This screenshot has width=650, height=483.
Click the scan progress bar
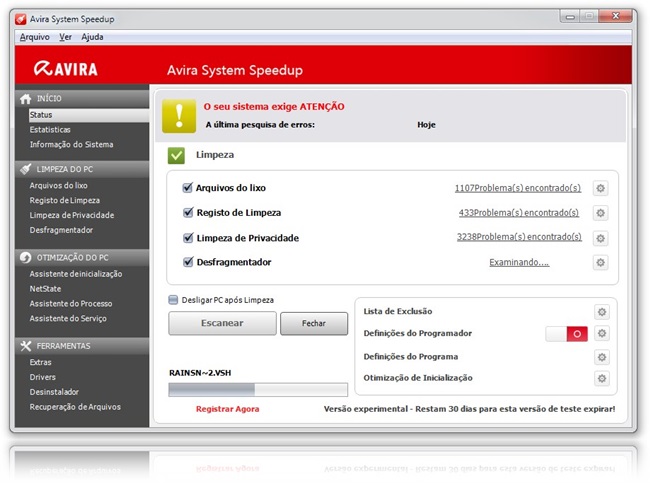click(258, 390)
